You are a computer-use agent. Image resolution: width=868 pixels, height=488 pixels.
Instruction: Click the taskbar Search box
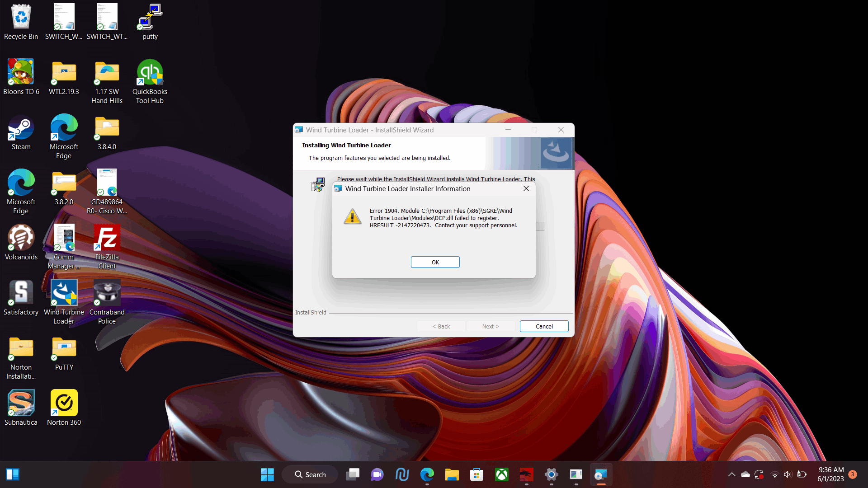[x=310, y=474]
